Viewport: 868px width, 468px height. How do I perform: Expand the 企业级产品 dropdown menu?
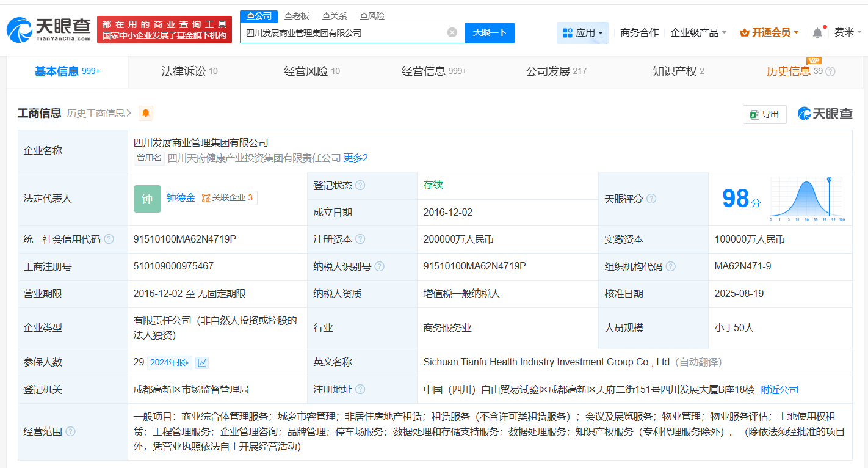(x=698, y=33)
